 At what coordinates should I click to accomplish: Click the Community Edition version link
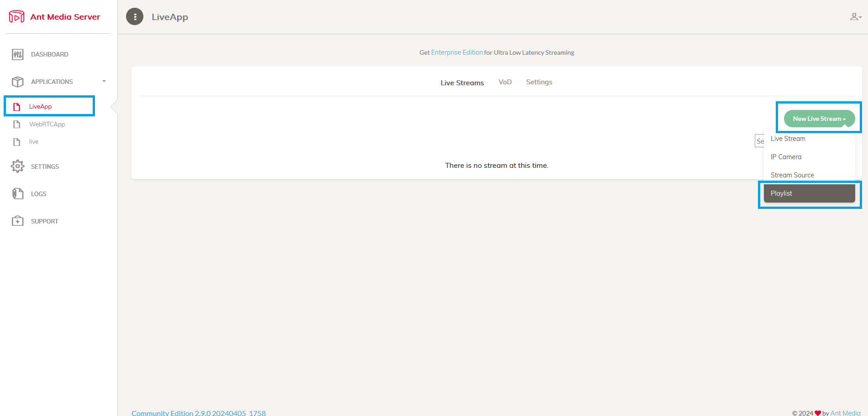(199, 413)
